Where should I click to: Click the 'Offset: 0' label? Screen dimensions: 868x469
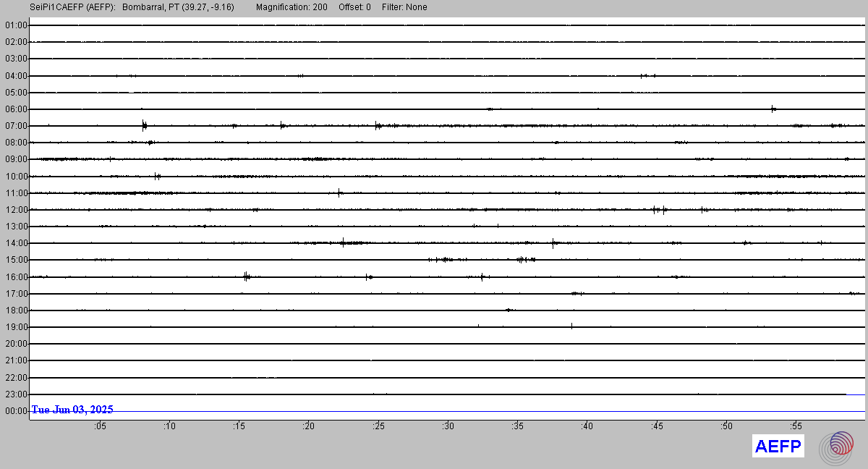(x=354, y=7)
